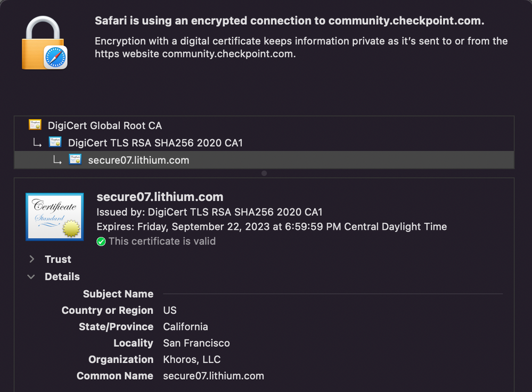The image size is (532, 392).
Task: Click the 'Common Name' field label
Action: coord(114,376)
